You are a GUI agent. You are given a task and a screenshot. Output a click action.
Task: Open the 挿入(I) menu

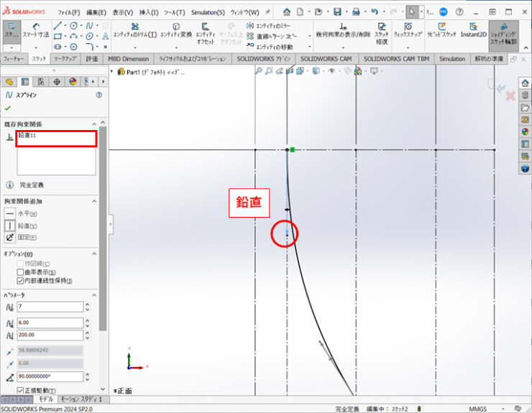[x=149, y=12]
